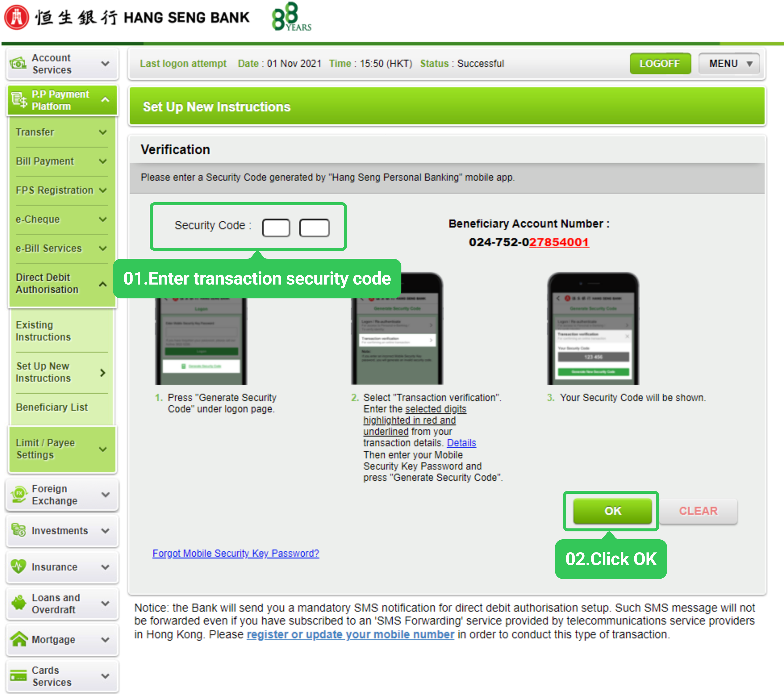The height and width of the screenshot is (694, 784).
Task: Open the MENU dropdown
Action: click(729, 63)
